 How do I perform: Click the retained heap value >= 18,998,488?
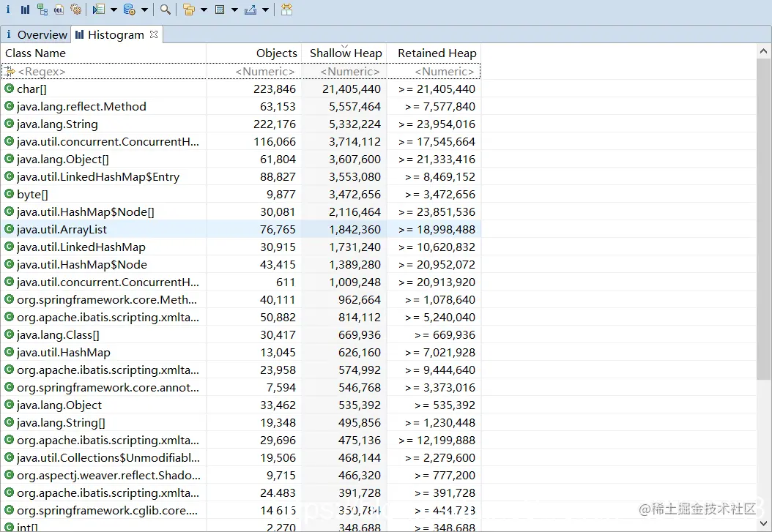(x=437, y=230)
